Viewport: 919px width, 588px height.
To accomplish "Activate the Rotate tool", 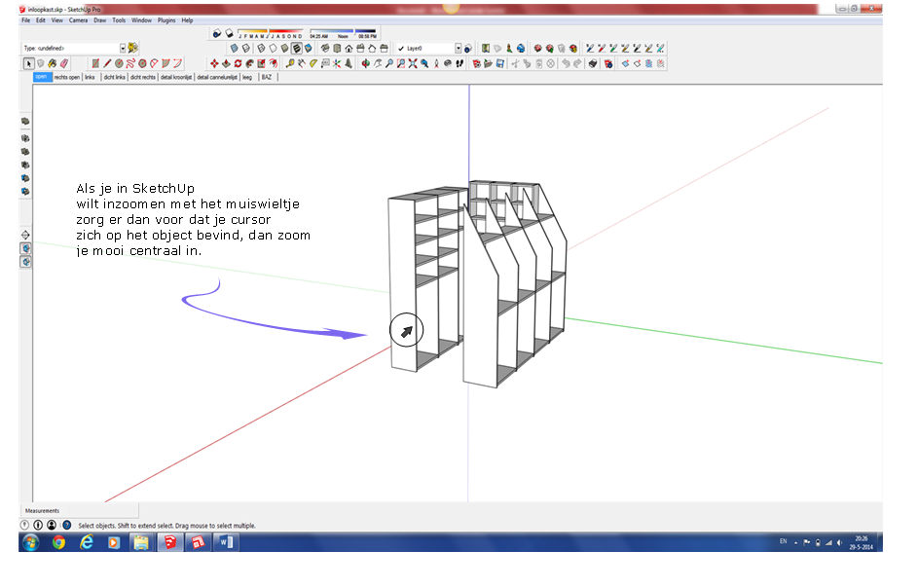I will point(238,63).
